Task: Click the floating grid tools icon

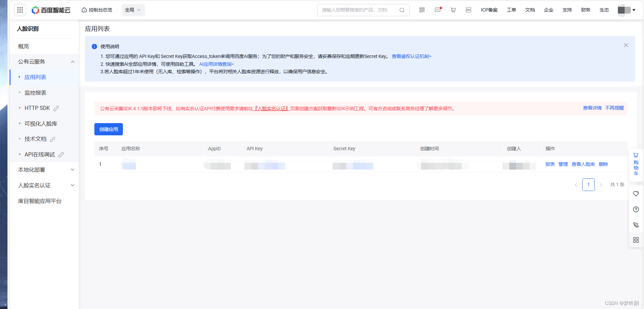Action: tap(636, 240)
